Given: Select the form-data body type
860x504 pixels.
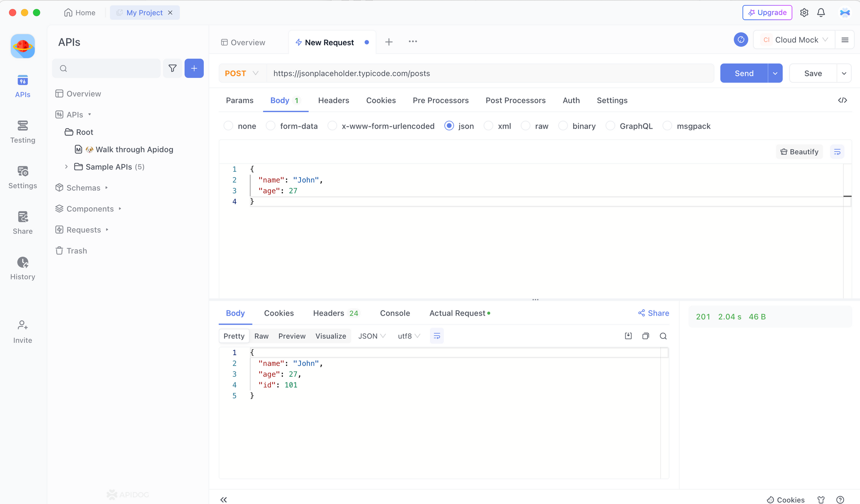Looking at the screenshot, I should pyautogui.click(x=292, y=126).
